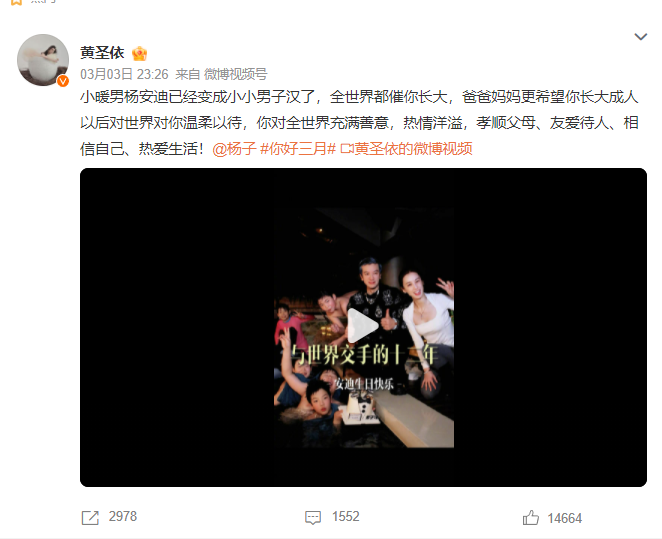The image size is (662, 539).
Task: Open the 微博视频号 source link
Action: 236,74
